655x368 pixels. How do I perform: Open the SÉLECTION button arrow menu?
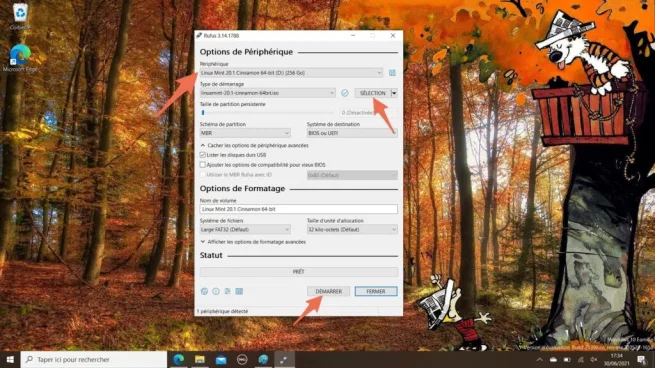(x=394, y=93)
